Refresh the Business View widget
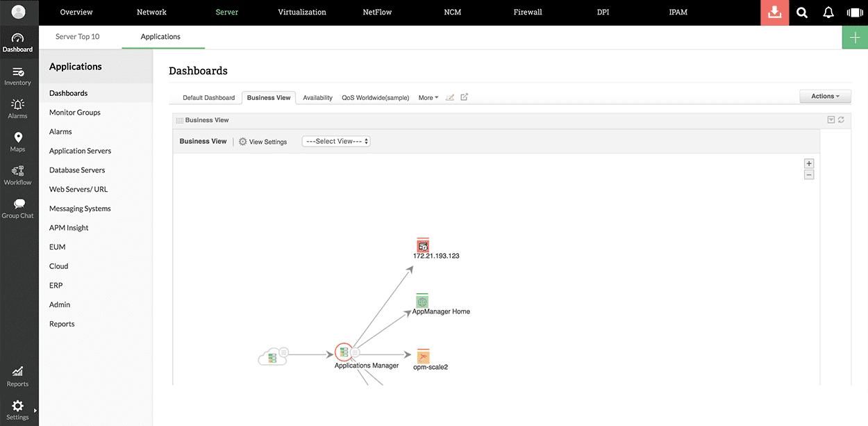 point(841,120)
